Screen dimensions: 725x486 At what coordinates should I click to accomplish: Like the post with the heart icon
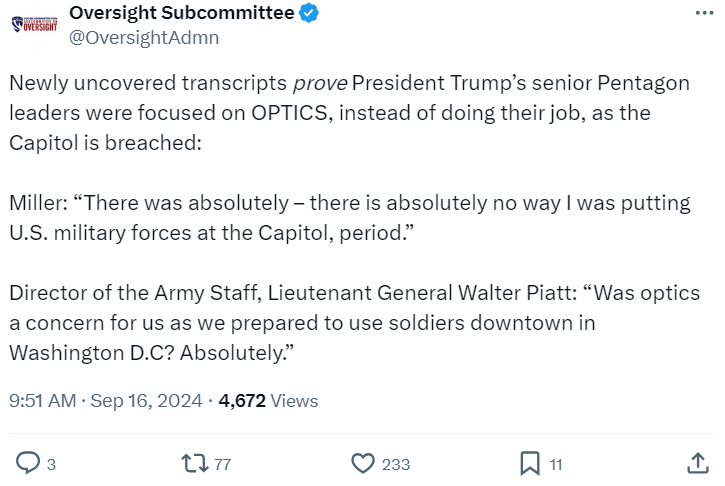point(363,463)
